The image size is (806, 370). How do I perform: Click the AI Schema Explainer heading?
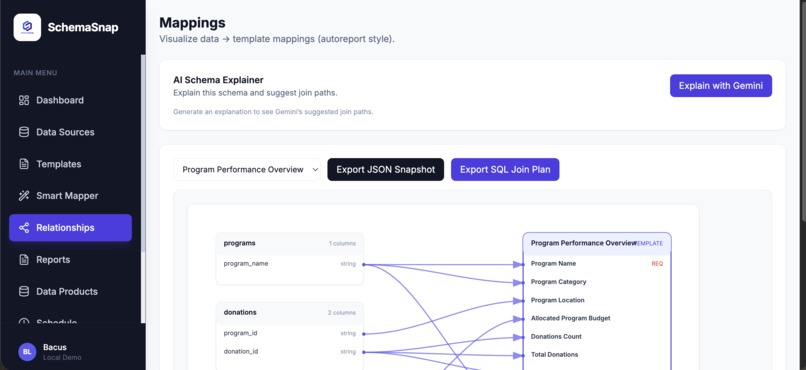218,80
